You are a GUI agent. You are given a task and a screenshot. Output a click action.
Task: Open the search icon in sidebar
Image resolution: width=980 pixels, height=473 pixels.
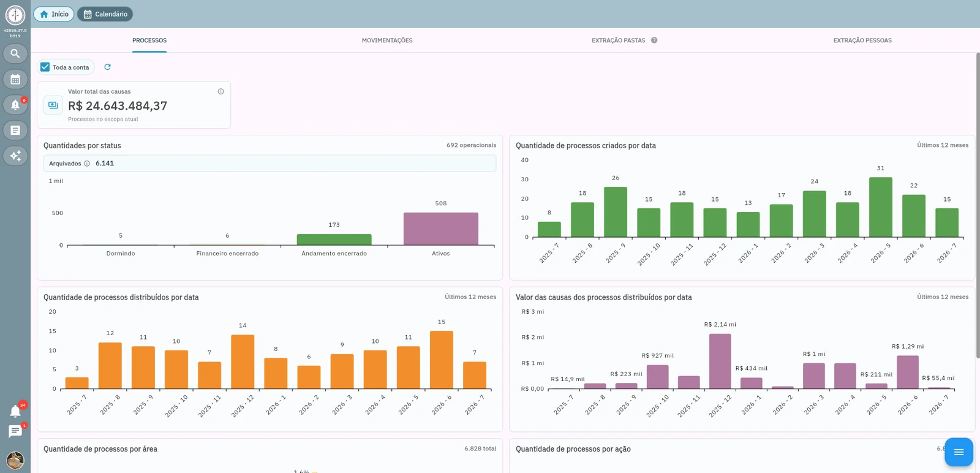click(15, 54)
